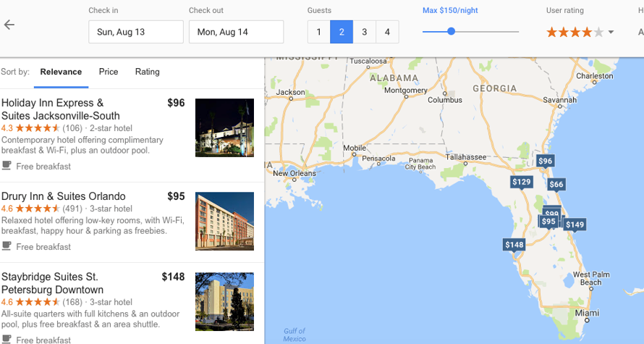Click Montgomery on the map

[x=406, y=90]
